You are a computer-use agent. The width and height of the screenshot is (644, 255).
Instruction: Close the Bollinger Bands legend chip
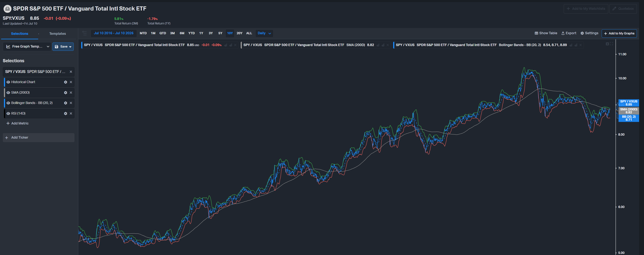pos(580,45)
